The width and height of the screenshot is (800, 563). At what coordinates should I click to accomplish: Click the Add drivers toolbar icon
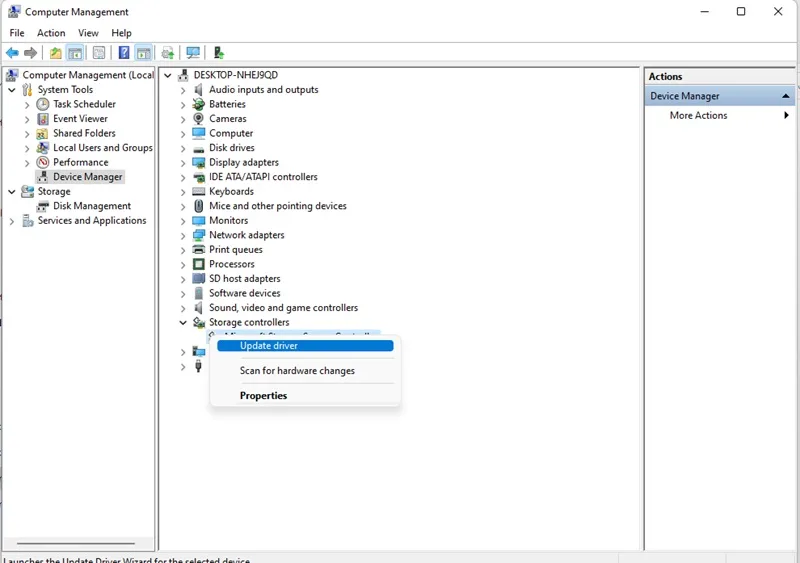218,53
